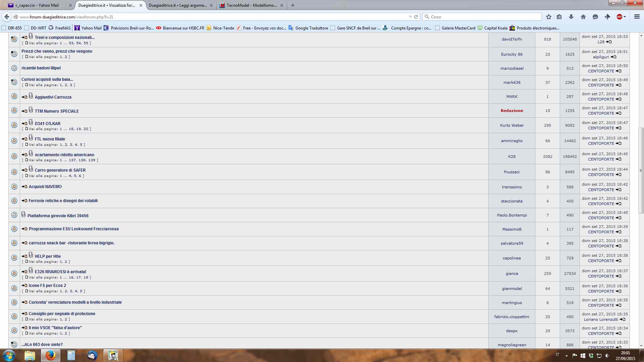The height and width of the screenshot is (362, 644).
Task: Open topic 'scartamento ridotto americano'
Action: point(64,155)
